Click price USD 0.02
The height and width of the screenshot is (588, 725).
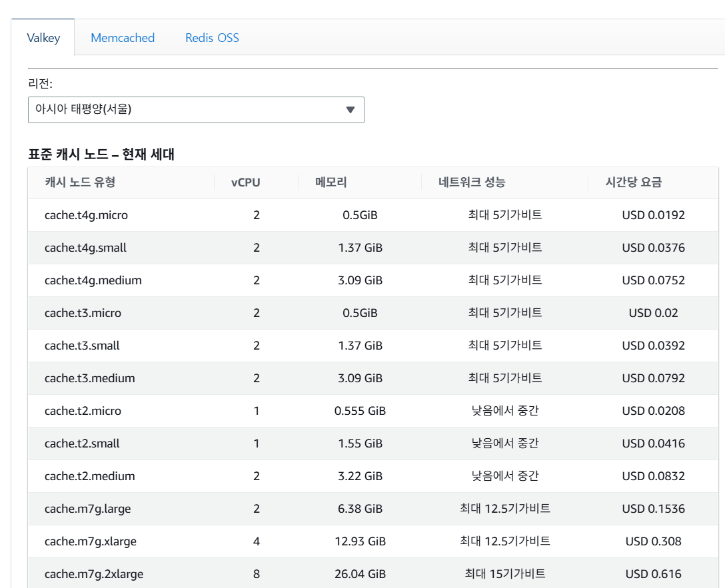(653, 313)
